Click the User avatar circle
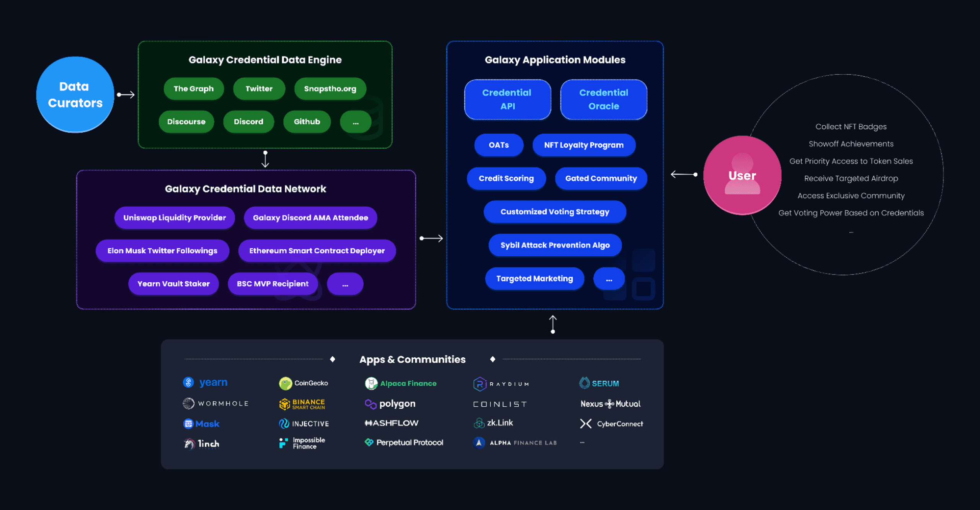 click(742, 175)
